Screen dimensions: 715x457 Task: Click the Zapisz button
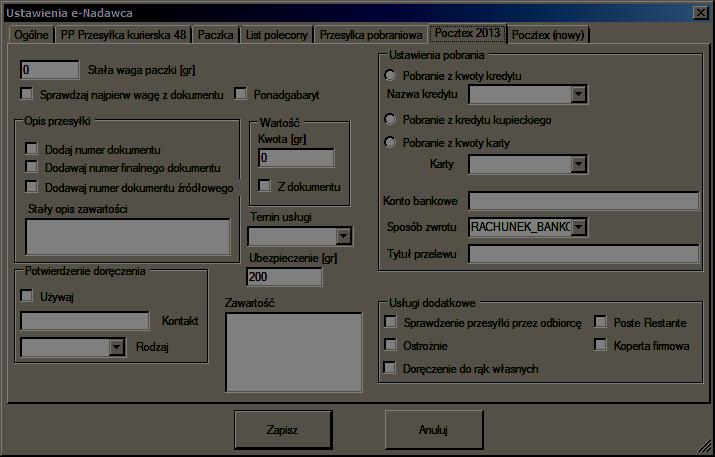283,430
